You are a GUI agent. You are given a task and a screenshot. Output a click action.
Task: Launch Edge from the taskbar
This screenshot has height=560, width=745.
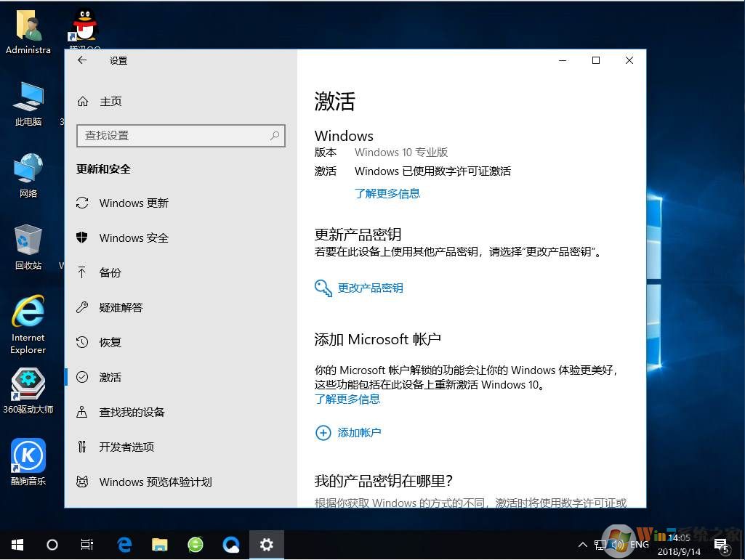click(x=124, y=545)
